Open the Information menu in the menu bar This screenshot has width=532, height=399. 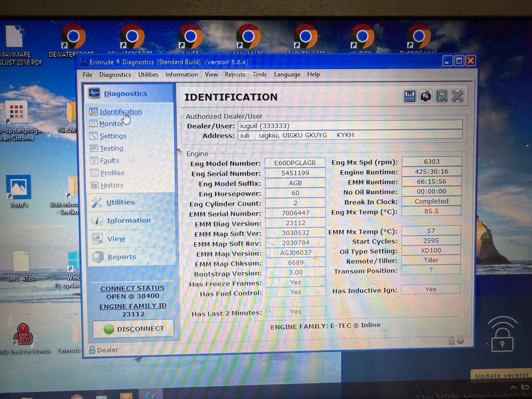tap(182, 75)
